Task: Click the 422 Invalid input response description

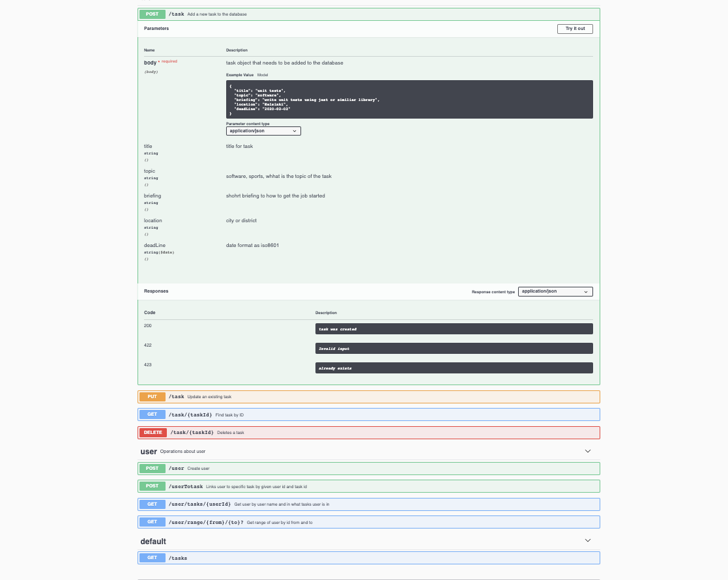Action: tap(454, 348)
